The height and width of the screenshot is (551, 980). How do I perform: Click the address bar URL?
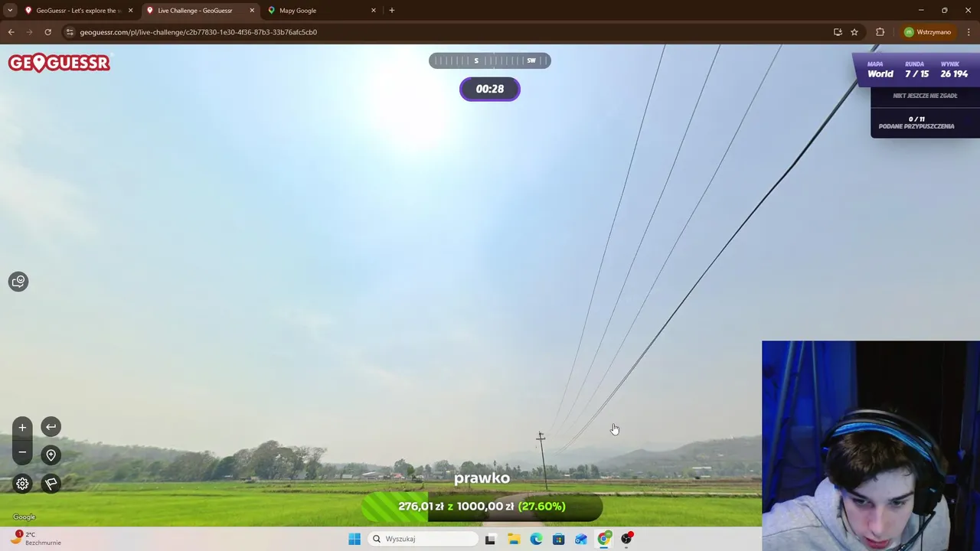198,32
